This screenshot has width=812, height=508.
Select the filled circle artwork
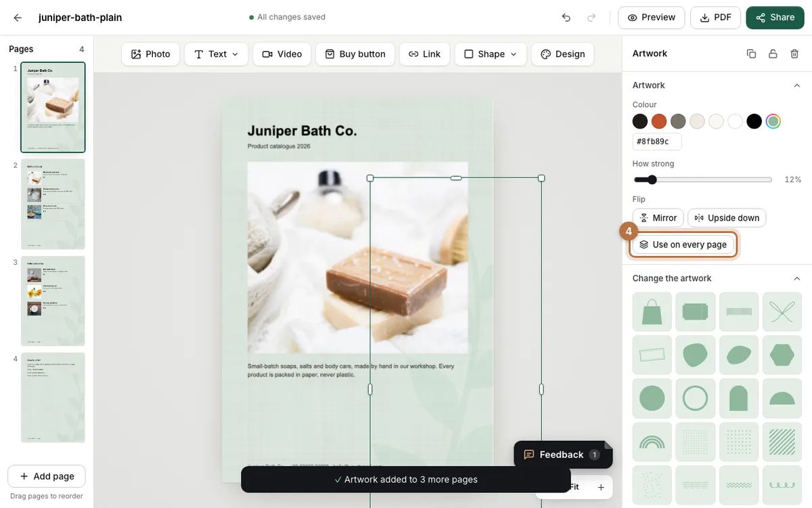[652, 398]
